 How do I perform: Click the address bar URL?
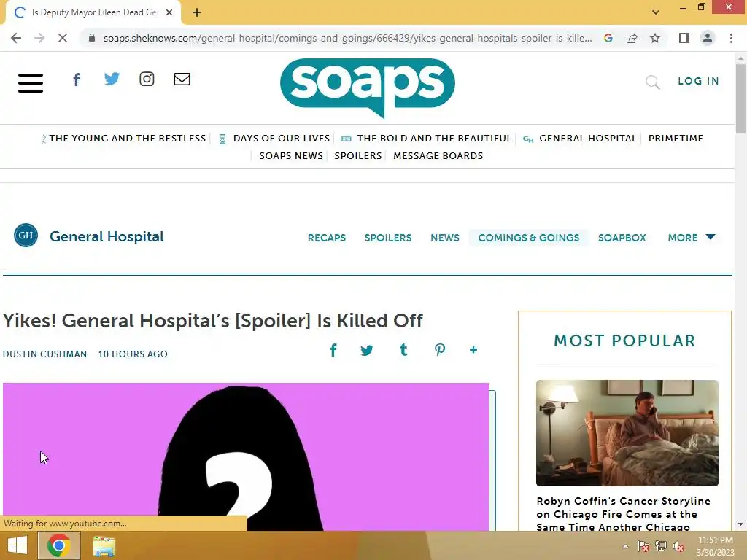coord(348,38)
